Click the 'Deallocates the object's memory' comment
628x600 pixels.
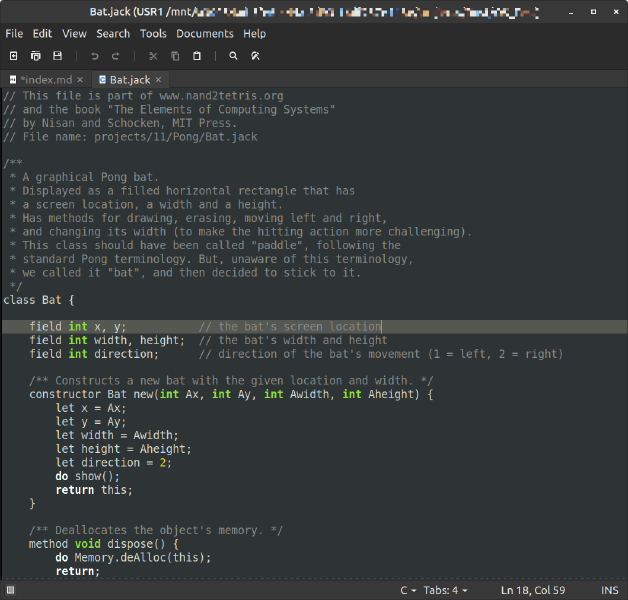pyautogui.click(x=158, y=530)
